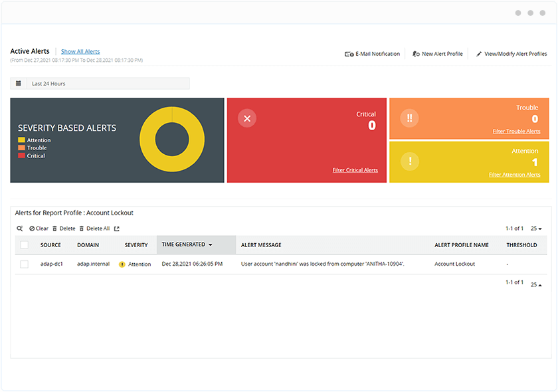Click the top 1-1 of 1 pagination text

pyautogui.click(x=515, y=228)
